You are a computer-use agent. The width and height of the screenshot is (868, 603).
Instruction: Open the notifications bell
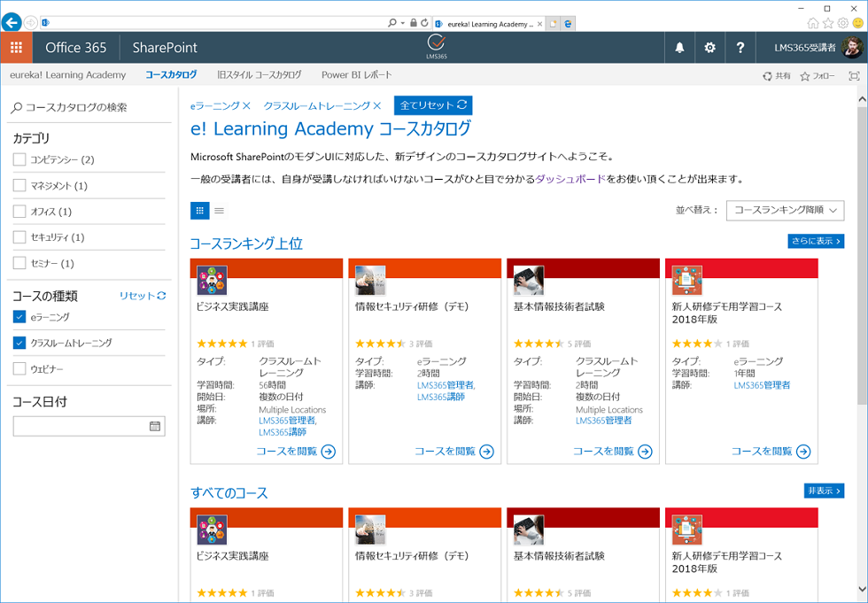coord(679,48)
